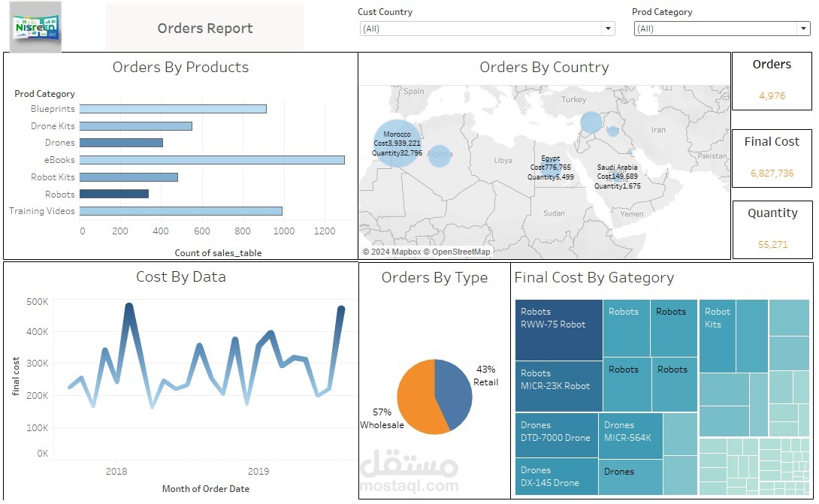Image resolution: width=819 pixels, height=504 pixels.
Task: Click the Orders Report title
Action: [204, 29]
